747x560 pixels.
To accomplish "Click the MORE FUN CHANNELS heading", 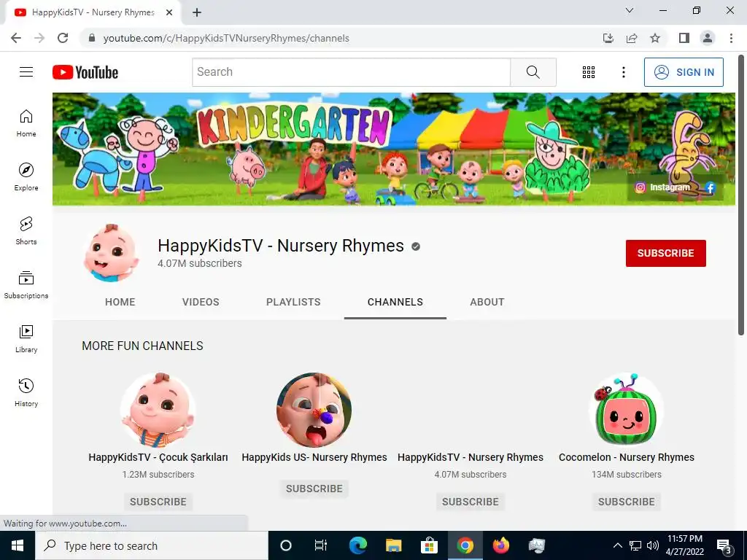I will (x=142, y=346).
